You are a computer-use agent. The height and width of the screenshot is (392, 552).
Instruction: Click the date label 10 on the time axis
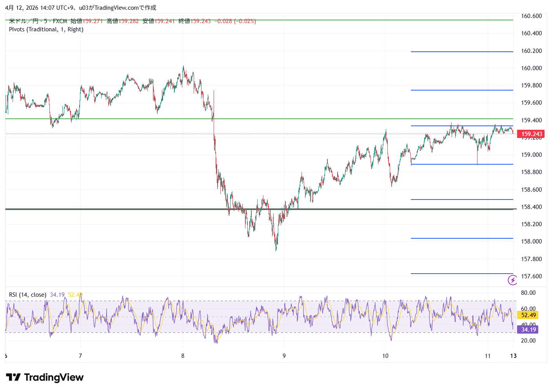385,356
